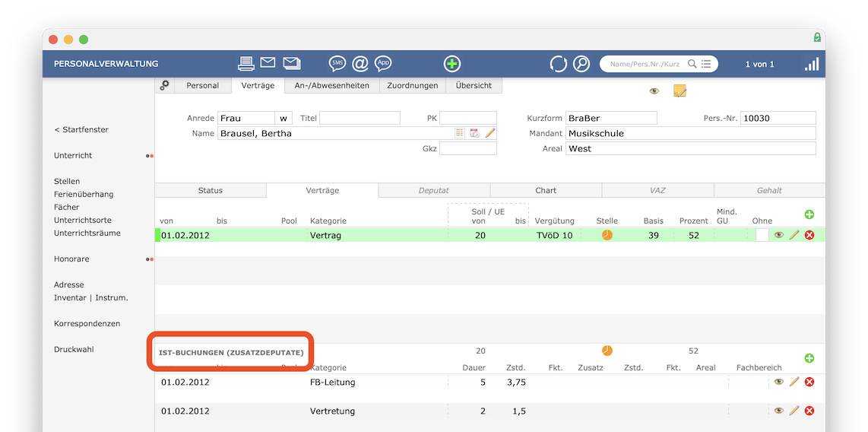Open Unterrichtsräume in the sidebar

pos(87,233)
